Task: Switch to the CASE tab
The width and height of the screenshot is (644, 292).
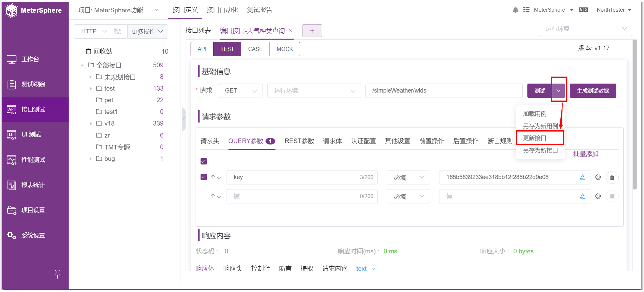Action: tap(255, 49)
